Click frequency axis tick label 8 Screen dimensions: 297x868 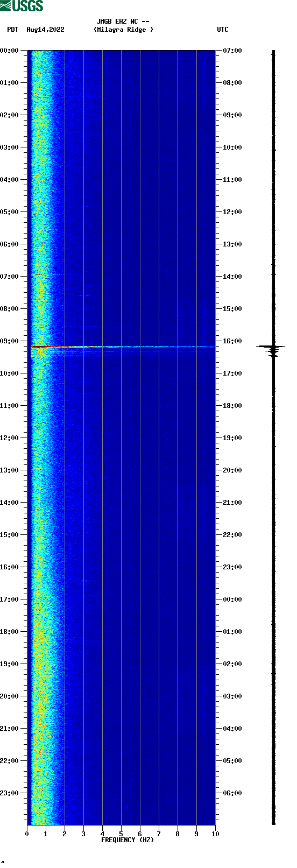(x=178, y=834)
